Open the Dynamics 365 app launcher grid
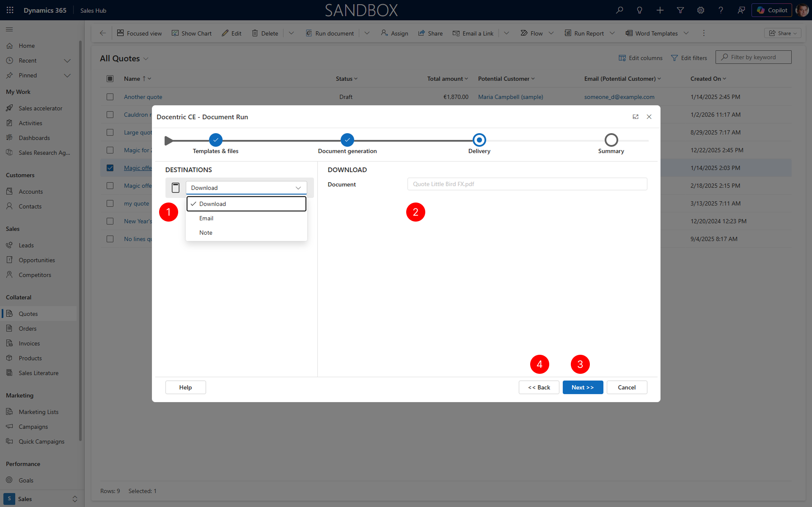The width and height of the screenshot is (812, 507). 10,10
